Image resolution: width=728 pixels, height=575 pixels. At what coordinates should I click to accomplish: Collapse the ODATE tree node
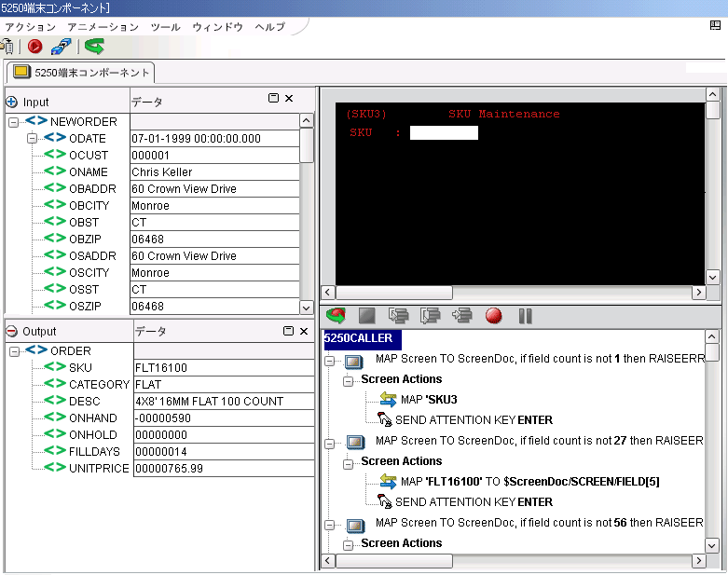[x=32, y=138]
